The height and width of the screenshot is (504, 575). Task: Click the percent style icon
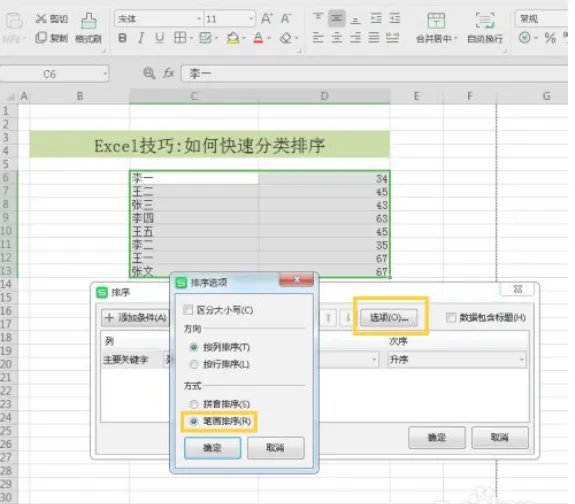tap(550, 38)
